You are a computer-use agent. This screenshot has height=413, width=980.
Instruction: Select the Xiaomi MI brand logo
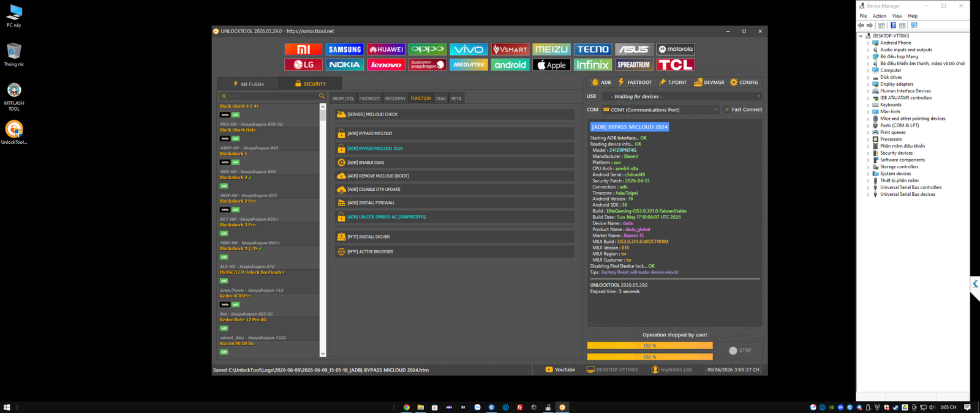click(303, 49)
